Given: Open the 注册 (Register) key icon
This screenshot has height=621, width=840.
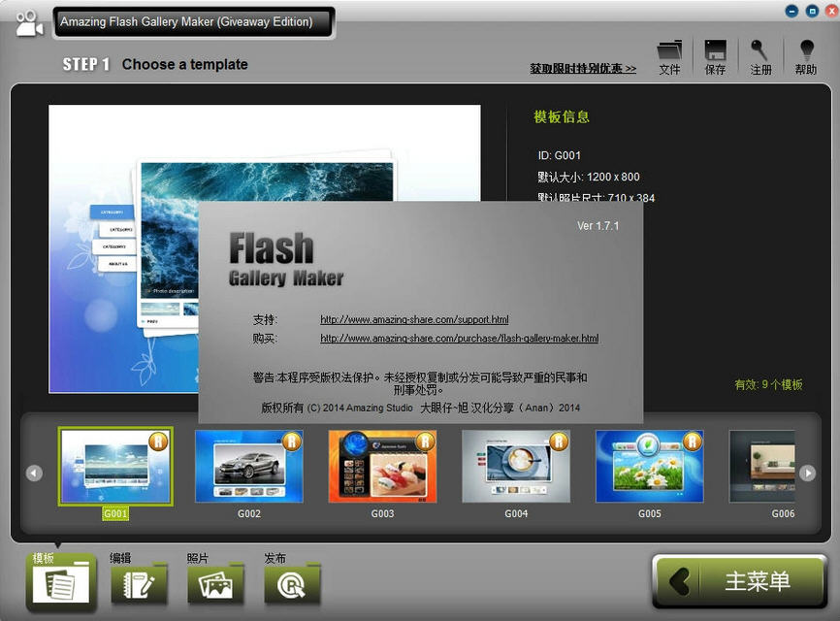Looking at the screenshot, I should 760,51.
